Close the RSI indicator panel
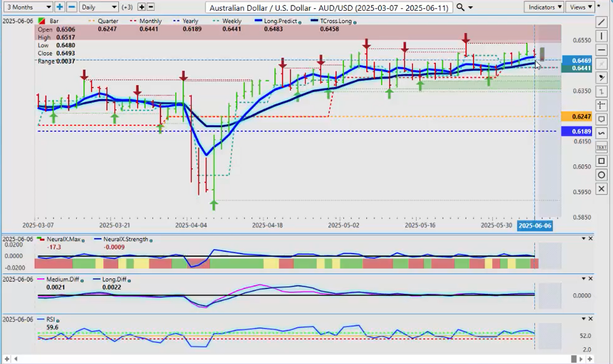This screenshot has width=613, height=364. (x=591, y=318)
